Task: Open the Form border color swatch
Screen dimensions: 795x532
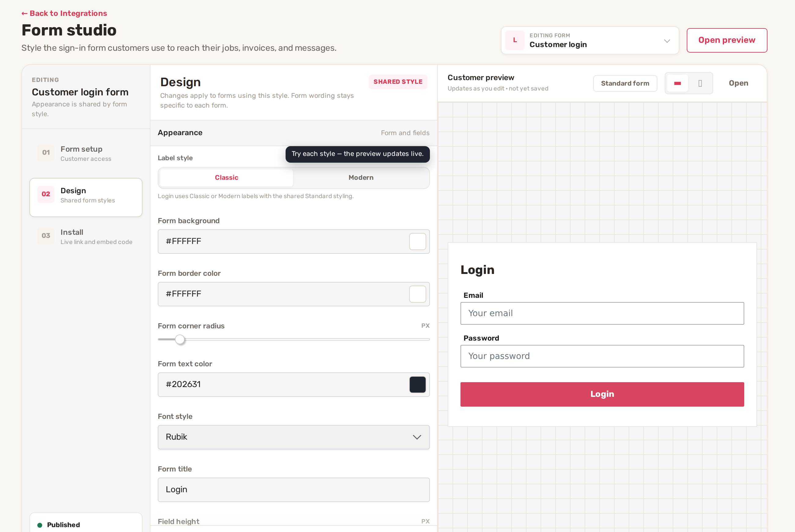Action: [x=417, y=294]
